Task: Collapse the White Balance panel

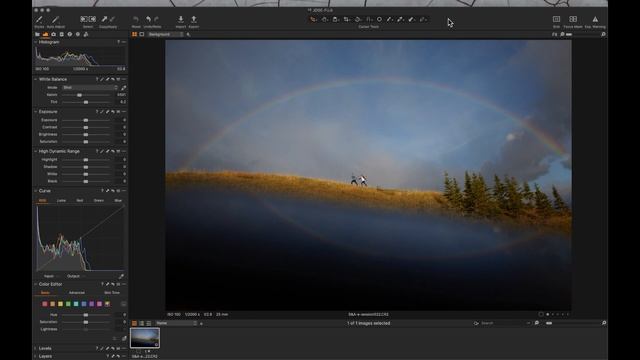Action: (x=36, y=79)
